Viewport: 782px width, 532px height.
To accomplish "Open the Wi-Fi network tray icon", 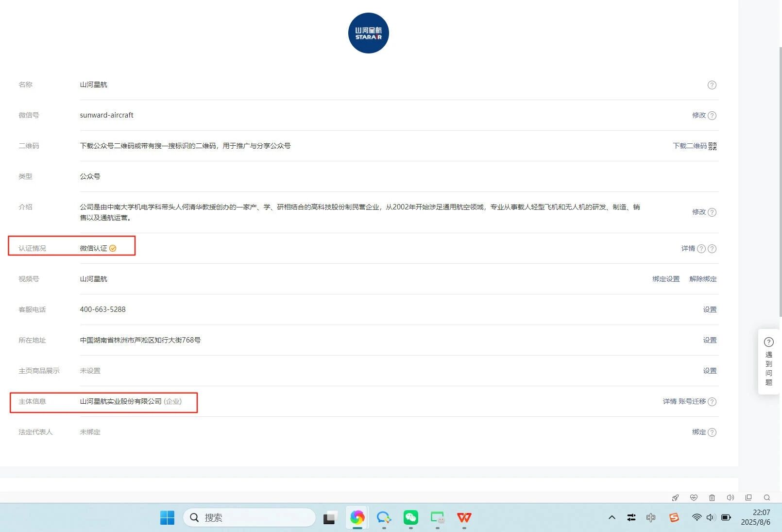I will click(697, 517).
